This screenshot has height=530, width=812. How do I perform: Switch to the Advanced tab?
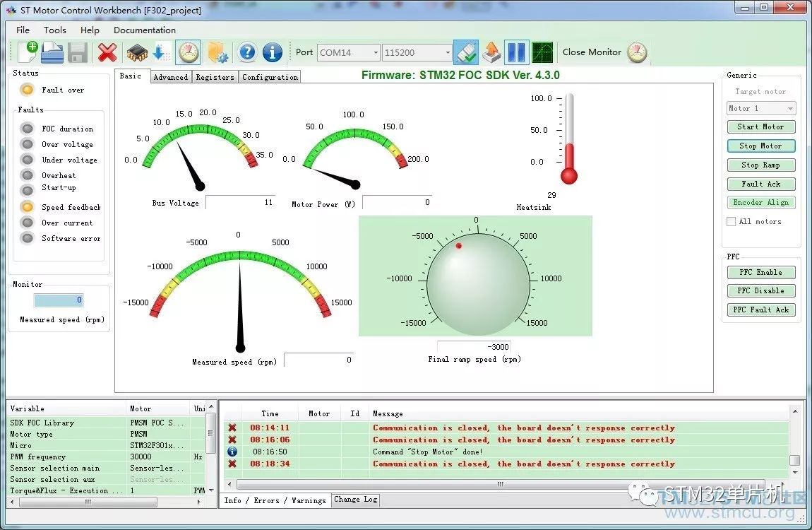[171, 77]
